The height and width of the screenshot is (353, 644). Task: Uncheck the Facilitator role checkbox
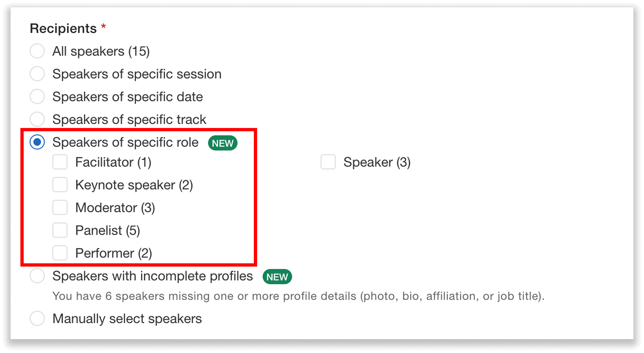click(60, 162)
